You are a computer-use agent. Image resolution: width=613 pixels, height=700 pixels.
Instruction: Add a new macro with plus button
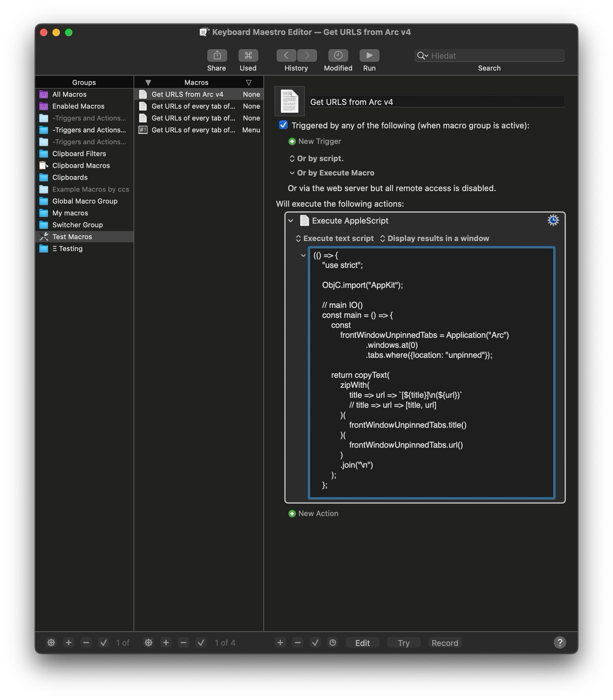(166, 643)
